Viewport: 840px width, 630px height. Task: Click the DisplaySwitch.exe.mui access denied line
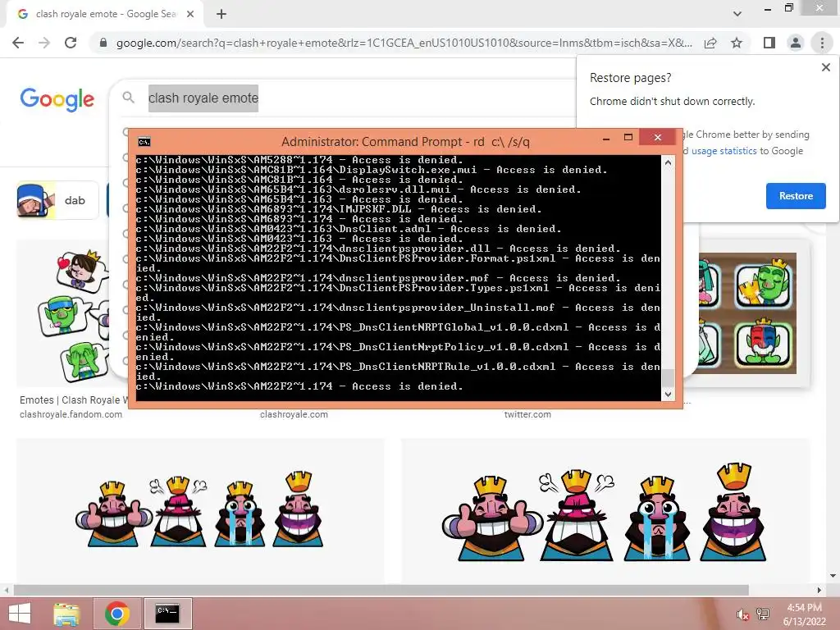pyautogui.click(x=372, y=170)
